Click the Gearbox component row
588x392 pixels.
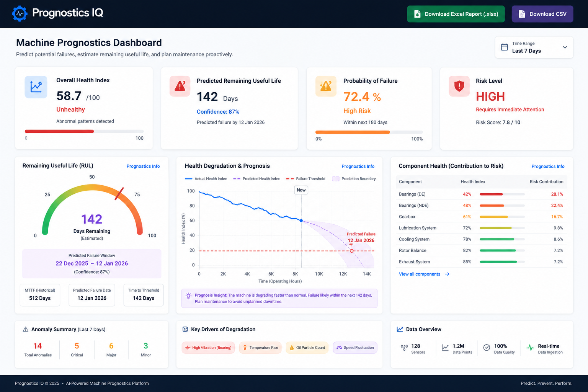click(x=481, y=217)
